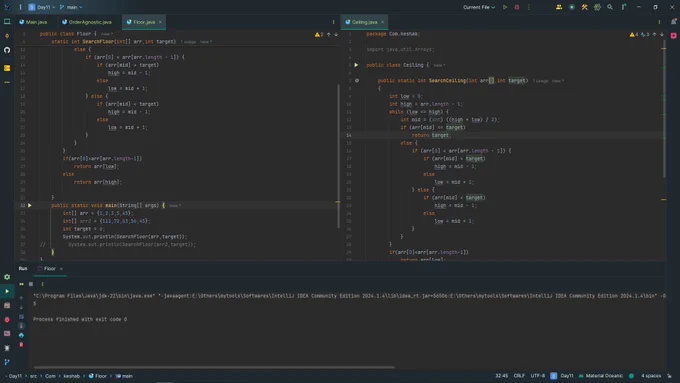Go to next highlighted problem in Floor.java
This screenshot has height=383, width=680.
click(336, 34)
